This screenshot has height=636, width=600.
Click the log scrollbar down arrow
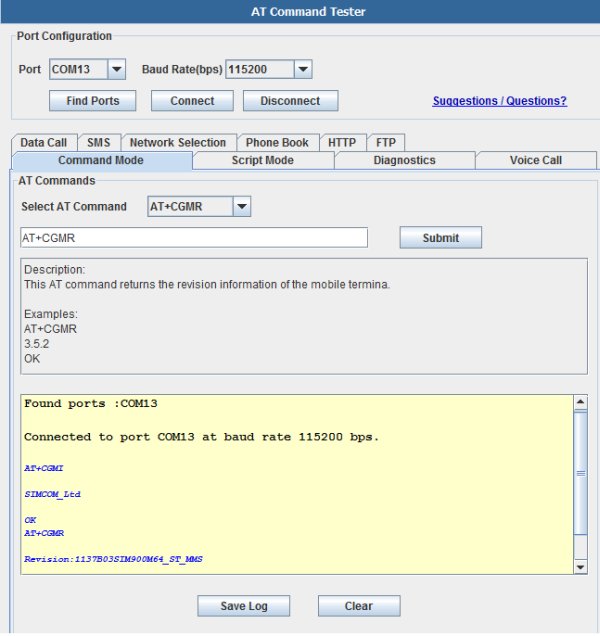coord(581,567)
